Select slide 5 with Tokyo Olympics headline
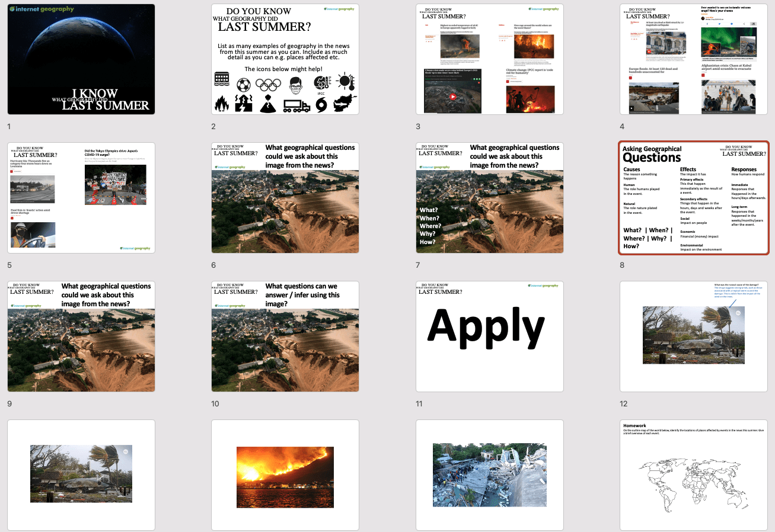The height and width of the screenshot is (532, 775). pyautogui.click(x=81, y=198)
